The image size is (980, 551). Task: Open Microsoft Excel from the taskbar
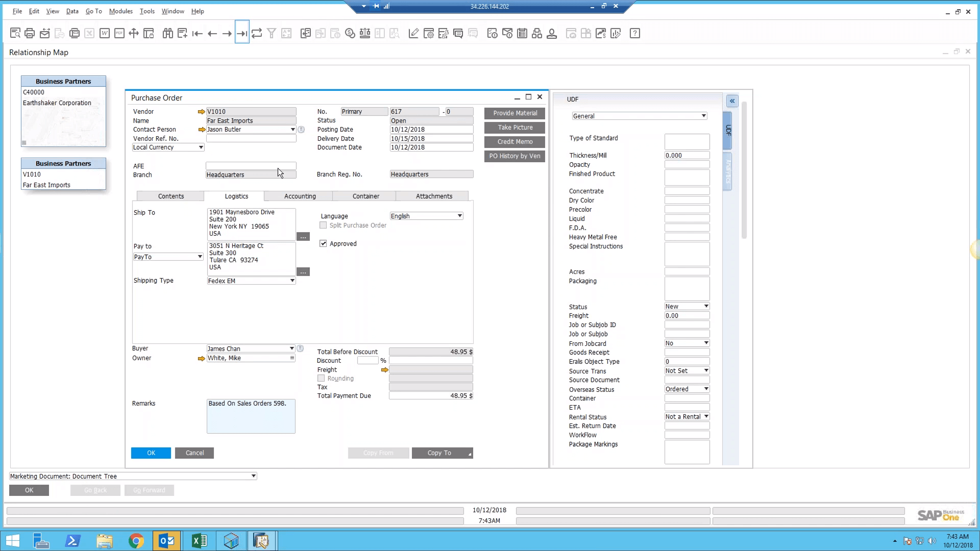tap(199, 540)
